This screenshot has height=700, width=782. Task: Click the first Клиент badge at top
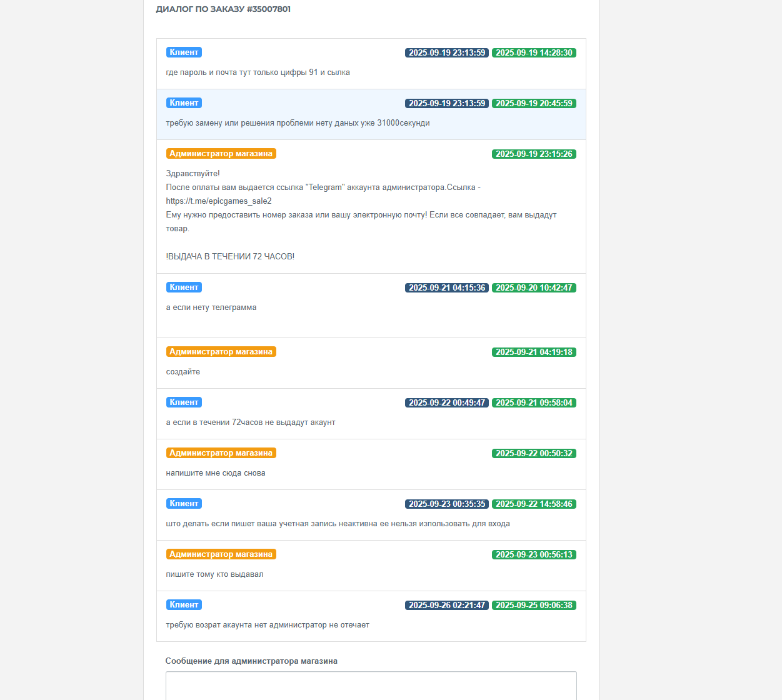tap(184, 52)
